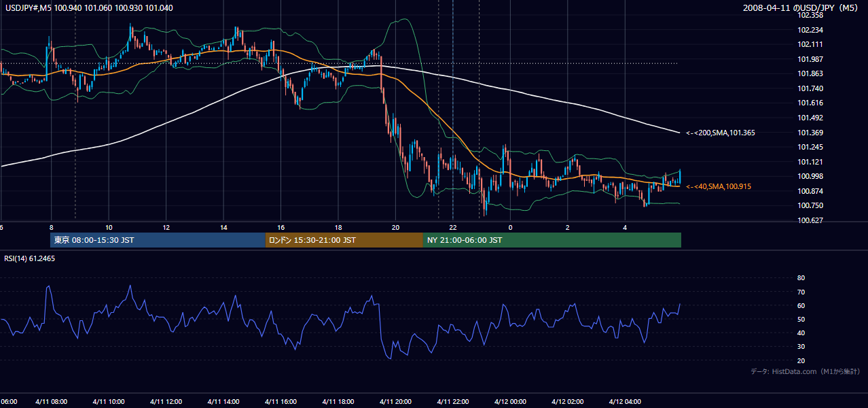Click price axis value 101.987

(x=810, y=59)
